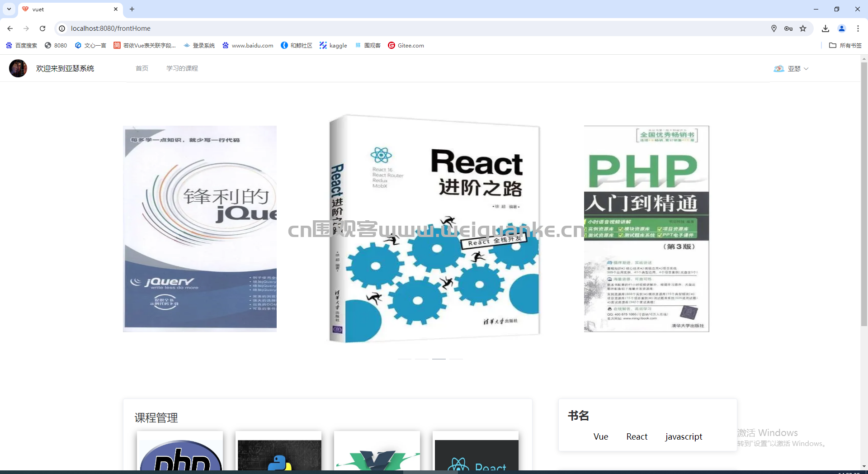This screenshot has width=868, height=474.
Task: Open the Gitee.com bookmark
Action: point(406,45)
